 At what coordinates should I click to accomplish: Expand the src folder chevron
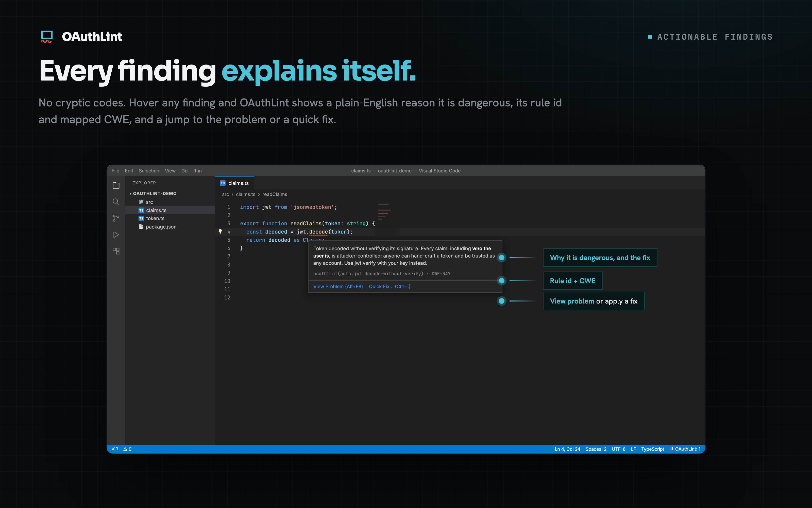(134, 202)
